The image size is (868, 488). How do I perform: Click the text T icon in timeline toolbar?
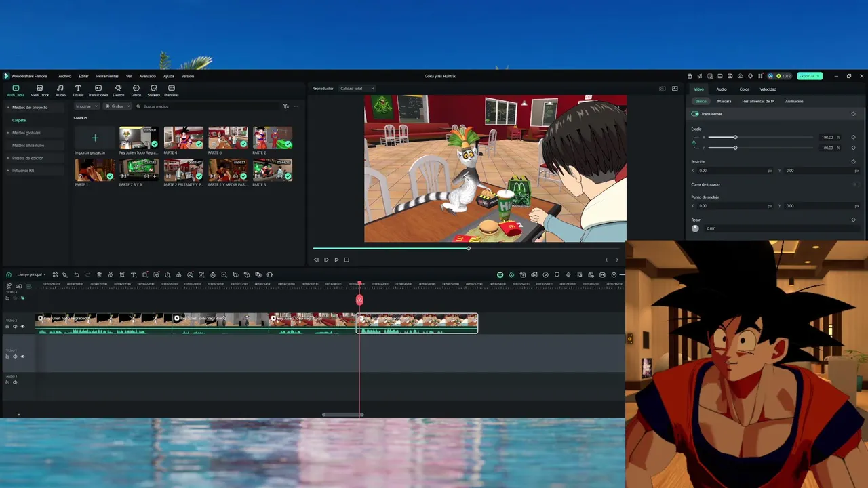pyautogui.click(x=134, y=274)
